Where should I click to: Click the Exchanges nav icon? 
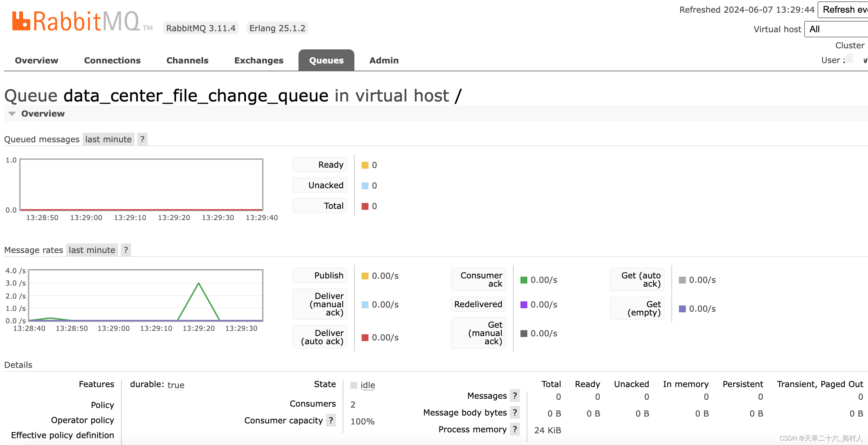pyautogui.click(x=259, y=60)
